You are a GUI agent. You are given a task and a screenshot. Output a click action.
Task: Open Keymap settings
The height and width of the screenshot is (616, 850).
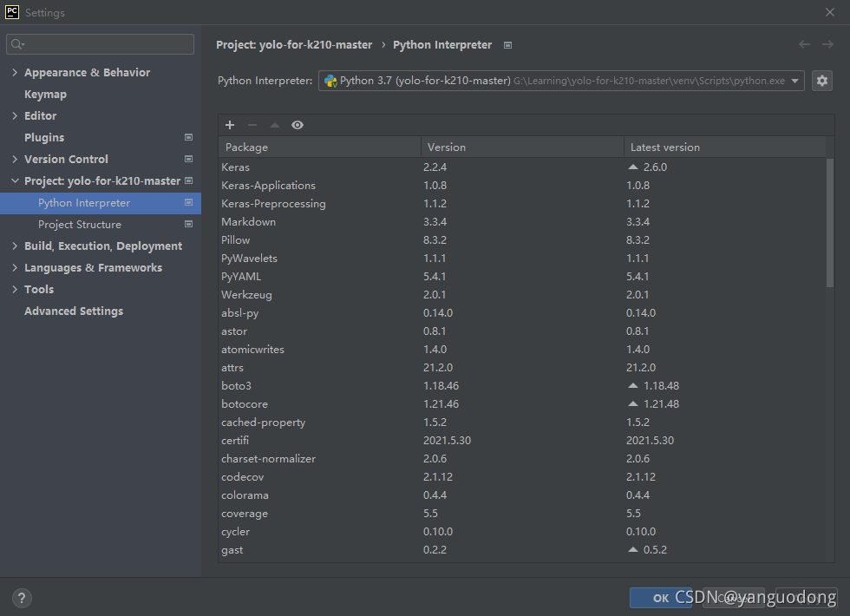pos(45,95)
